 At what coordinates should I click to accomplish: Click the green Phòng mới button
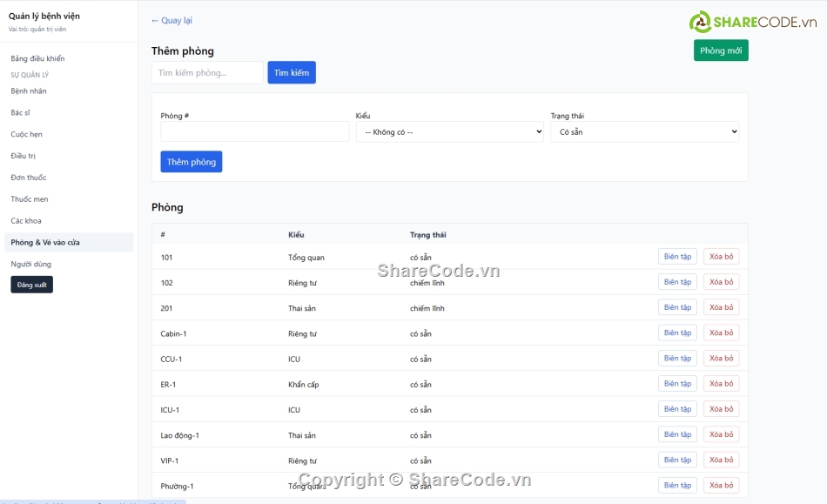(x=721, y=50)
